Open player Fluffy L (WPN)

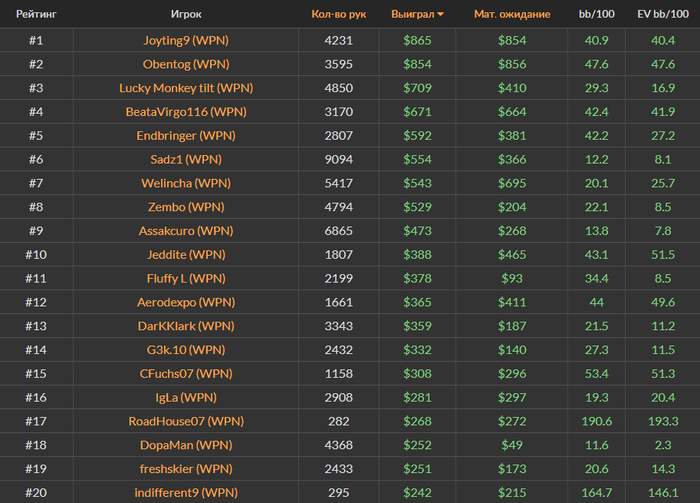[186, 279]
